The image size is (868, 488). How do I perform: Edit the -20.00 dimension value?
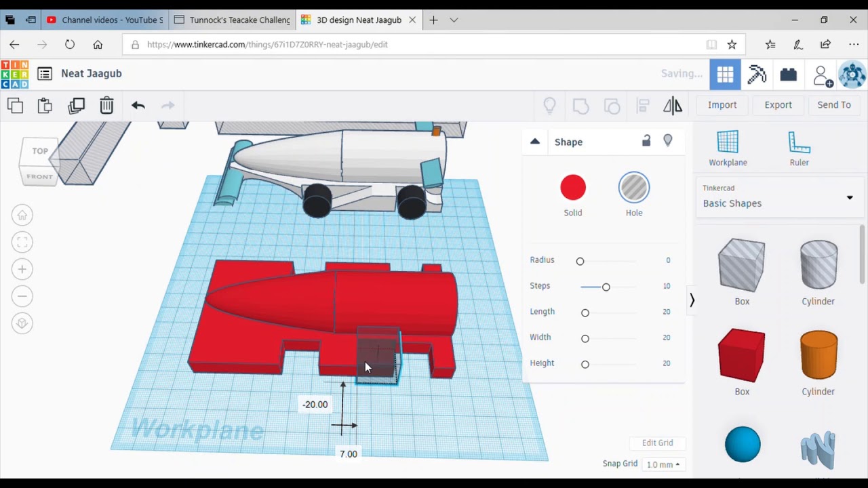(315, 405)
